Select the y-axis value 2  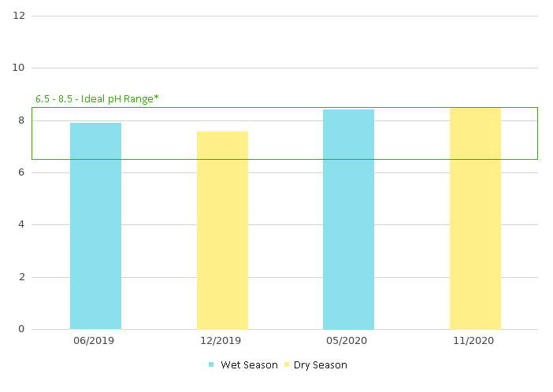21,277
